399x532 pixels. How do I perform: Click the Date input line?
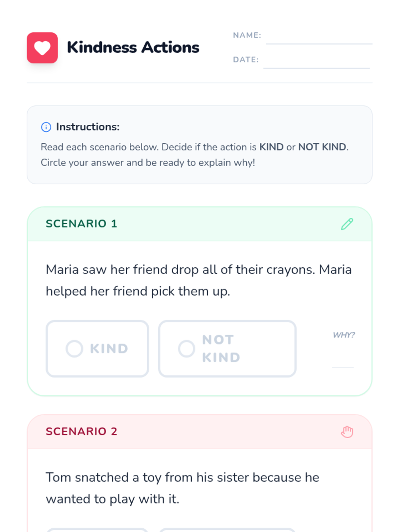point(316,64)
